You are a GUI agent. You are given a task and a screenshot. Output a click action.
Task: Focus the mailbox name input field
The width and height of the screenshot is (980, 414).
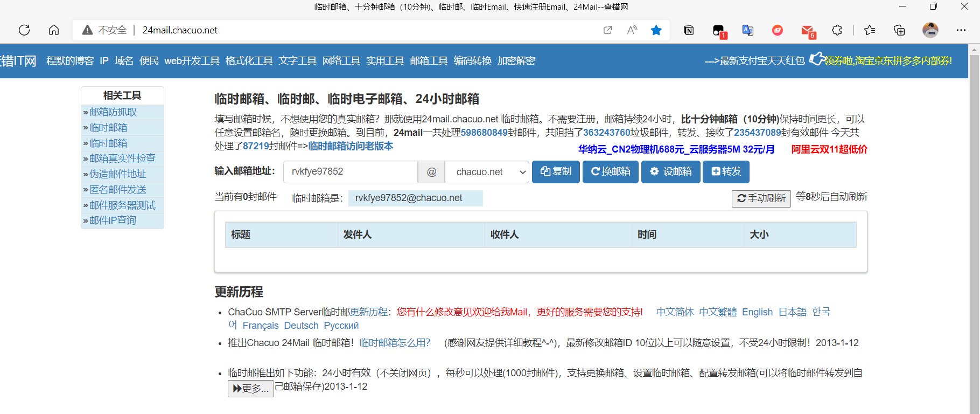coord(351,172)
